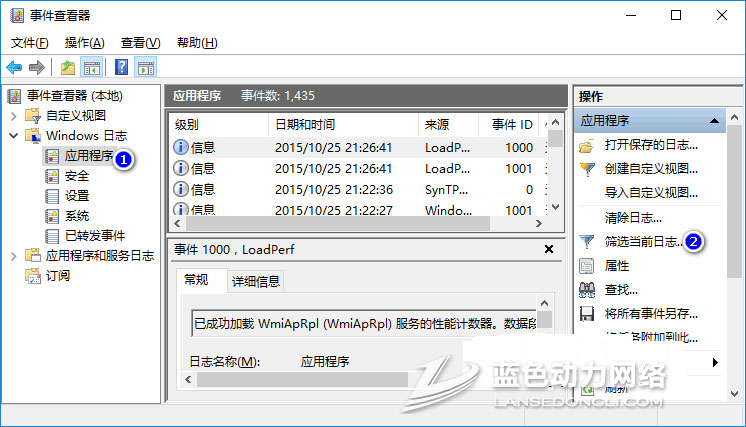Click the forward arrow toolbar icon
Viewport: 746px width, 427px height.
point(37,67)
